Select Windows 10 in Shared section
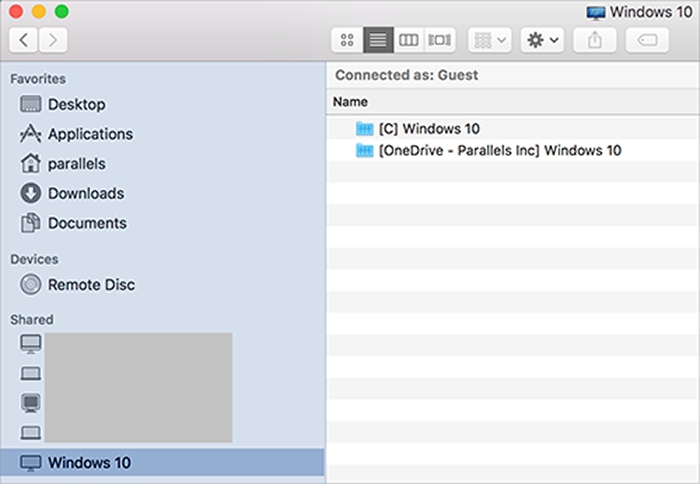 point(89,463)
